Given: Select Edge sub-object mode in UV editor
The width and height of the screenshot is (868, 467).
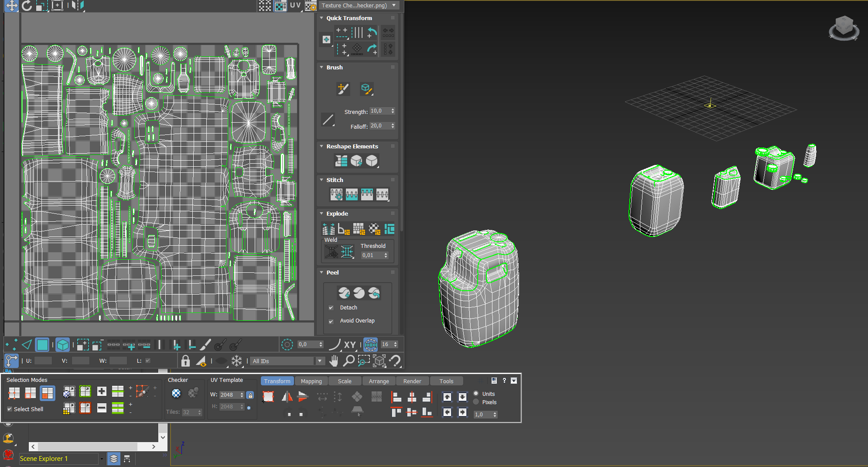Looking at the screenshot, I should pos(27,345).
